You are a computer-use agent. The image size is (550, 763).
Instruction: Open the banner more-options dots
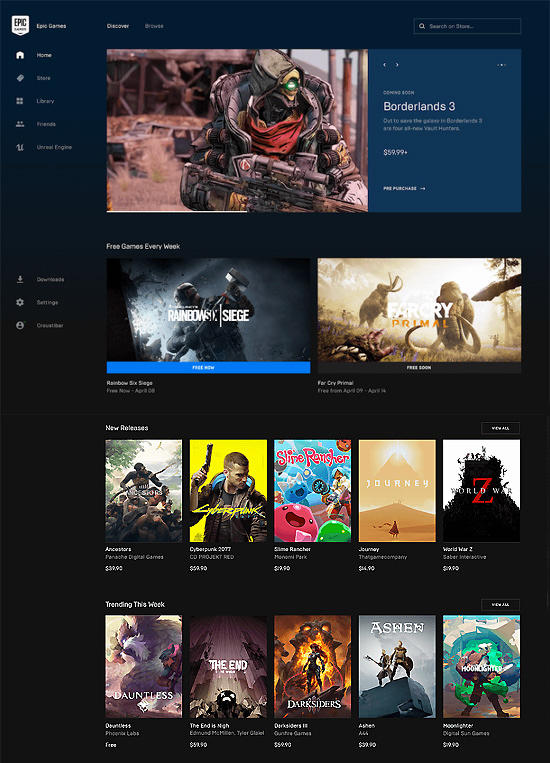coord(501,65)
